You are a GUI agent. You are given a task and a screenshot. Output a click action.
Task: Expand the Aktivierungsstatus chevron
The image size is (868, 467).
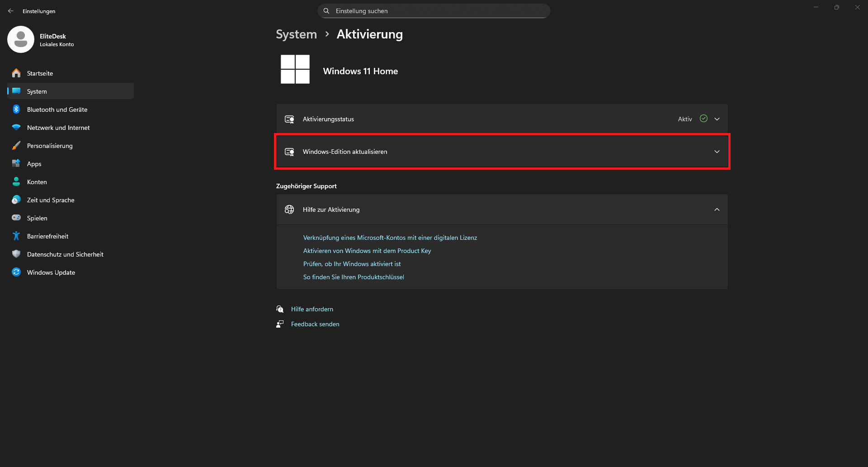pos(717,119)
